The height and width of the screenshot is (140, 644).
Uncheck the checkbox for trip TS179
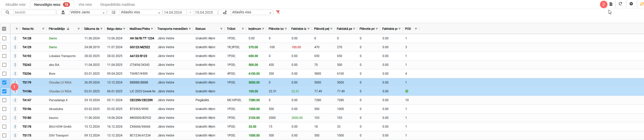(4, 82)
